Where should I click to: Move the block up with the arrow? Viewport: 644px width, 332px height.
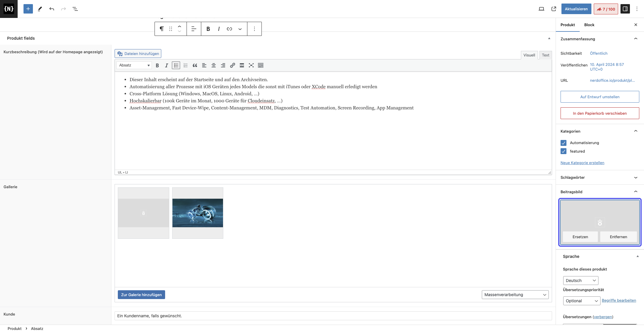point(180,26)
